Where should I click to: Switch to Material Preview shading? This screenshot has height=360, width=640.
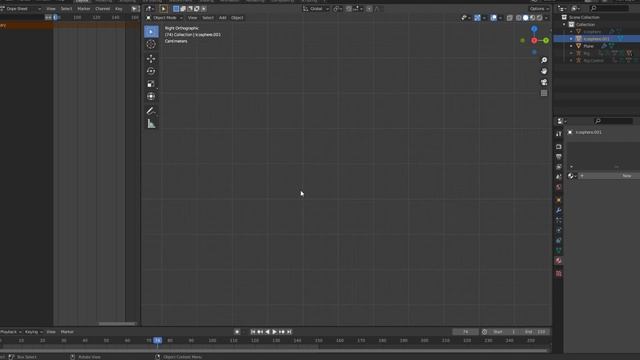pos(533,18)
